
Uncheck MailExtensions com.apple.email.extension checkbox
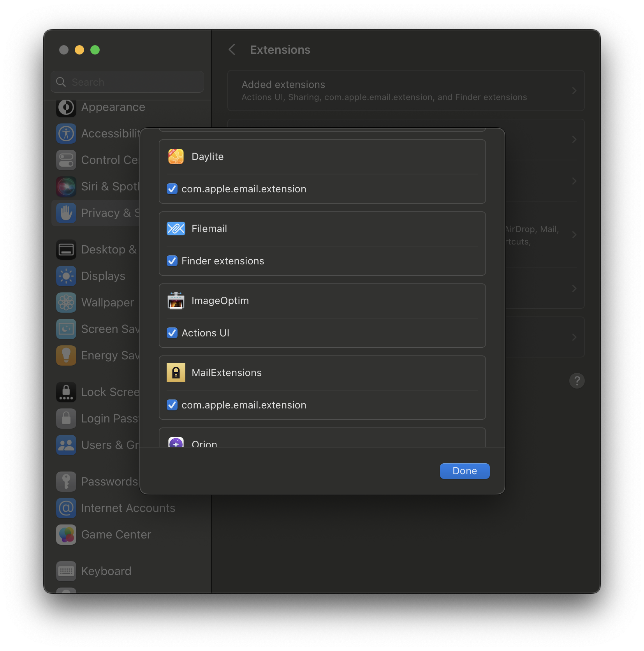click(172, 405)
